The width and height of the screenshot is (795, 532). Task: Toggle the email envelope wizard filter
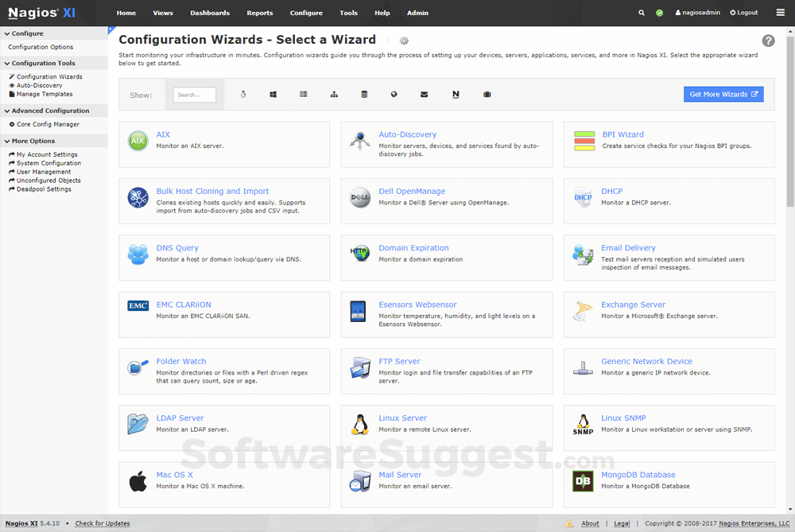[x=424, y=94]
